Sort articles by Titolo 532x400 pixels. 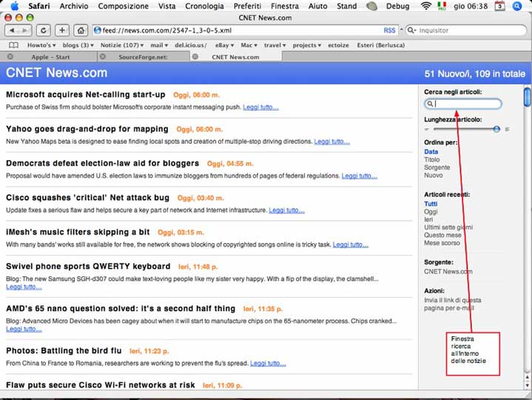[x=432, y=159]
